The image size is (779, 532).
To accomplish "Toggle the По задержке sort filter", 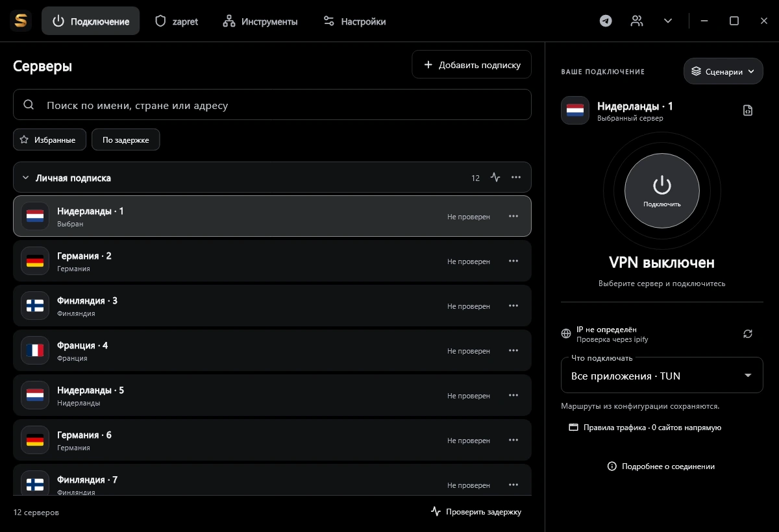I will click(126, 139).
